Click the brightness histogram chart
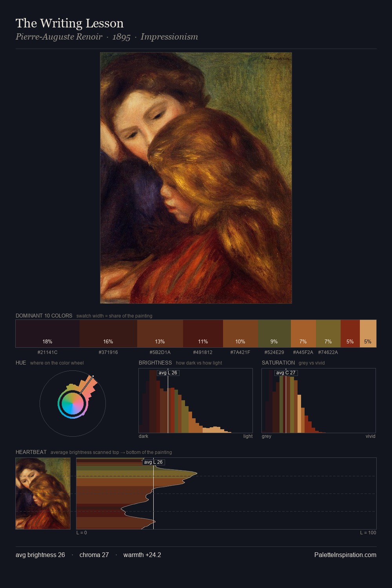Screen dimensions: 392x588 pyautogui.click(x=196, y=401)
